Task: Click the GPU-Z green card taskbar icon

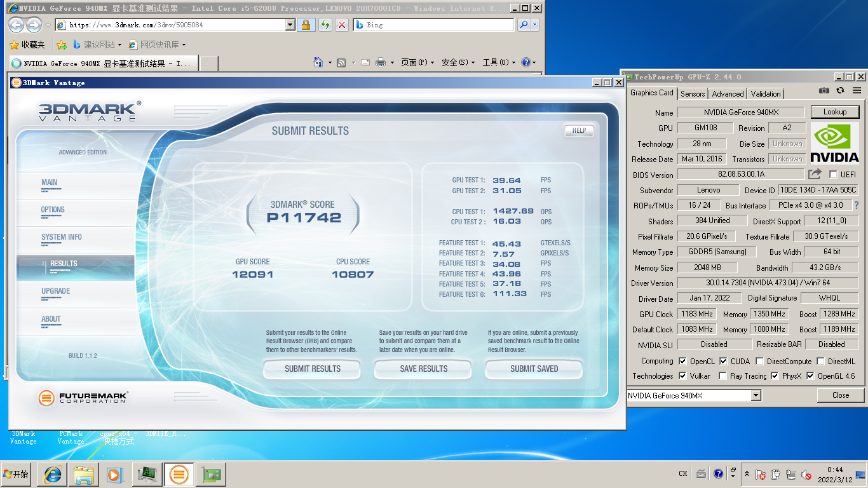Action: pos(211,475)
